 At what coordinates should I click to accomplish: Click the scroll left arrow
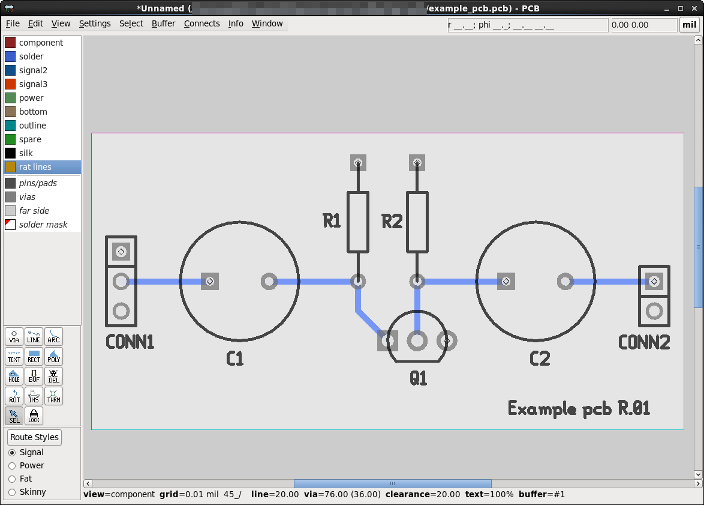(x=88, y=483)
